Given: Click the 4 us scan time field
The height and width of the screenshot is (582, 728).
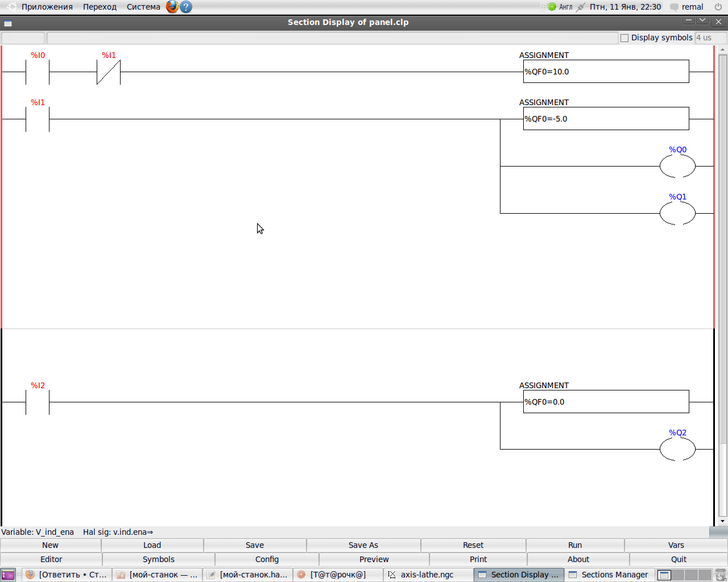Looking at the screenshot, I should (x=710, y=38).
